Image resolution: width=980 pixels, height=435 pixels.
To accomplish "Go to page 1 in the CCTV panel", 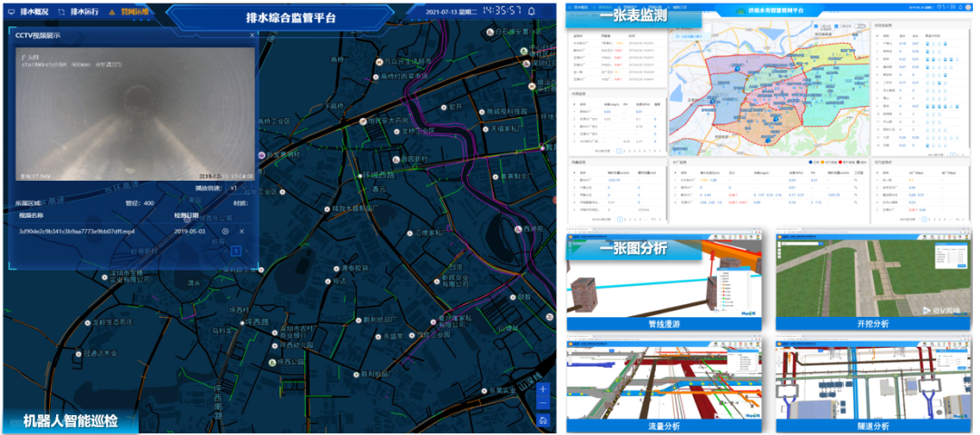I will (236, 251).
